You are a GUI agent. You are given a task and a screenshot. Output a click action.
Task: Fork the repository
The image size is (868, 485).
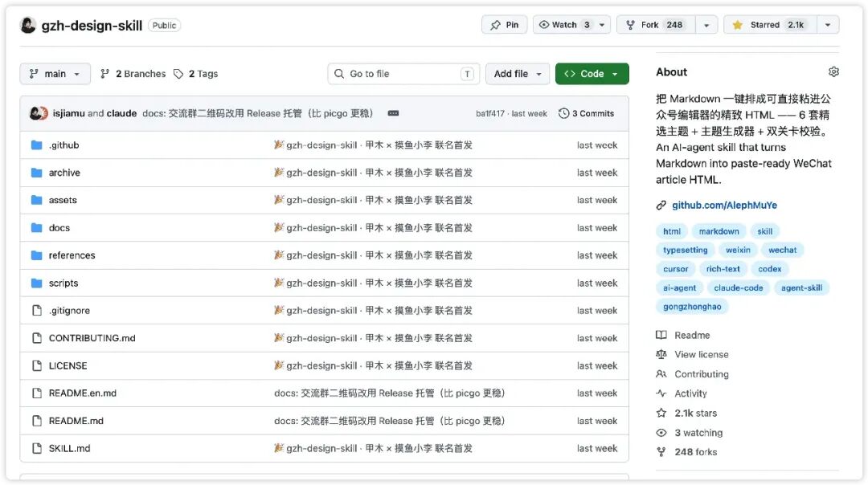point(656,25)
